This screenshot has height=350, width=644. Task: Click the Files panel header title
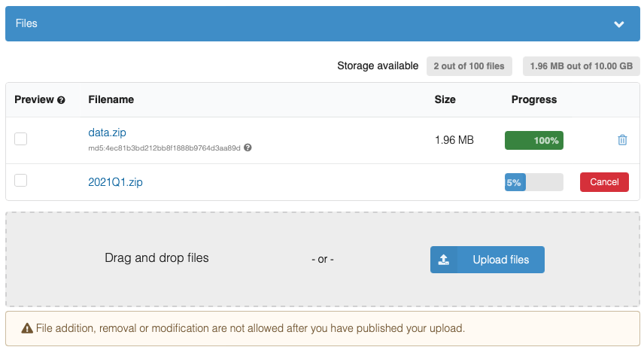click(26, 23)
